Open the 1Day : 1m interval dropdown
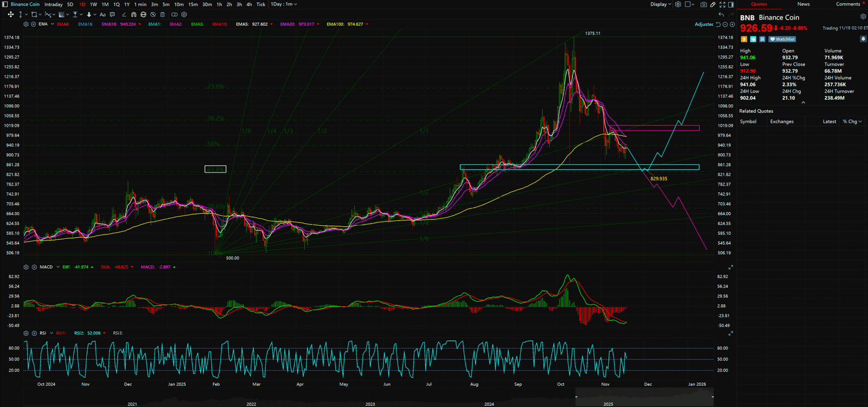Screen dimensions: 868x407 pyautogui.click(x=284, y=4)
